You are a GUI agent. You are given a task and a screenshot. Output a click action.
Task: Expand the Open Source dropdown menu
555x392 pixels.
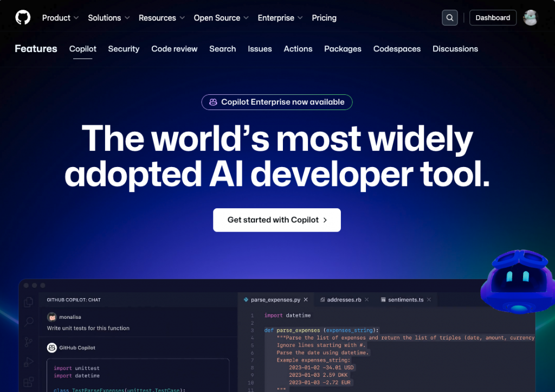coord(221,18)
